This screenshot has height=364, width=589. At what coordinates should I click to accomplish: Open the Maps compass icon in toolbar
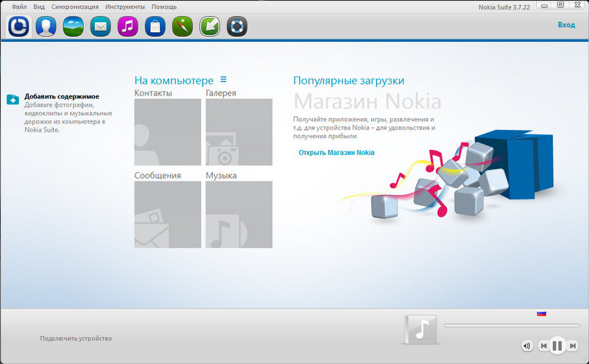click(x=182, y=26)
